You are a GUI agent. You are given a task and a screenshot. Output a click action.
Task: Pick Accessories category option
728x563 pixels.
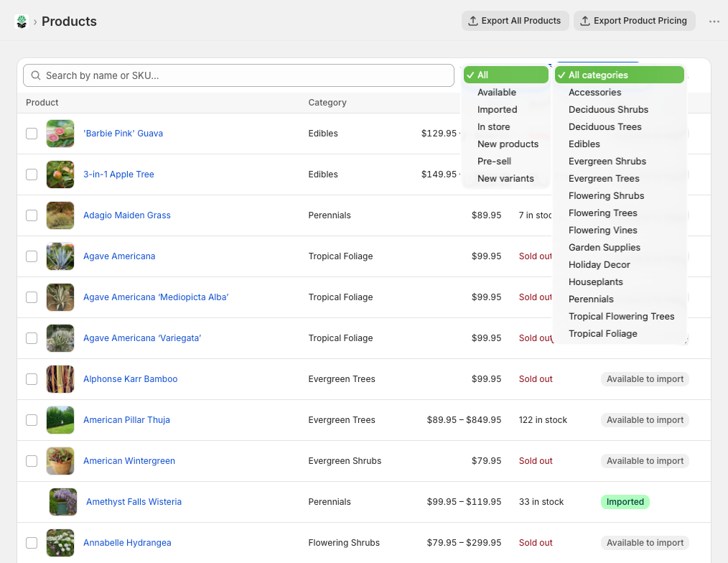coord(620,92)
